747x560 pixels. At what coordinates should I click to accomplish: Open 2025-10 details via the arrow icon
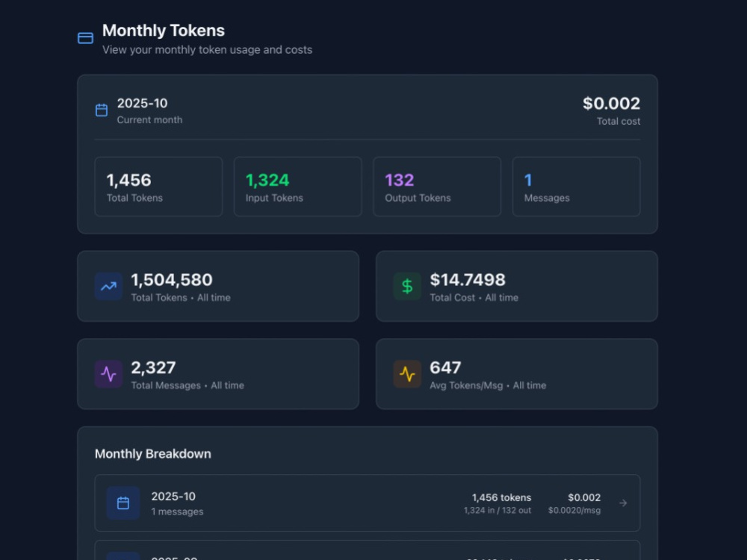coord(623,503)
